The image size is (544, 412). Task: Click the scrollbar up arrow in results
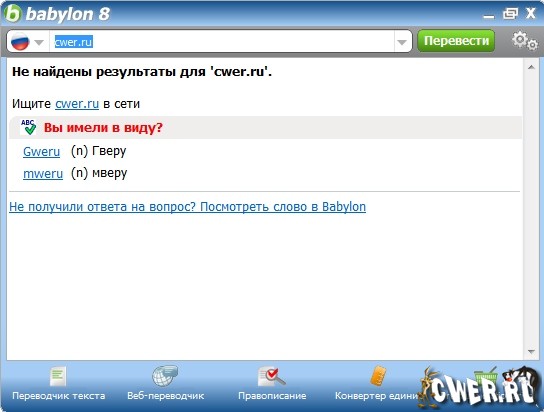tap(531, 67)
